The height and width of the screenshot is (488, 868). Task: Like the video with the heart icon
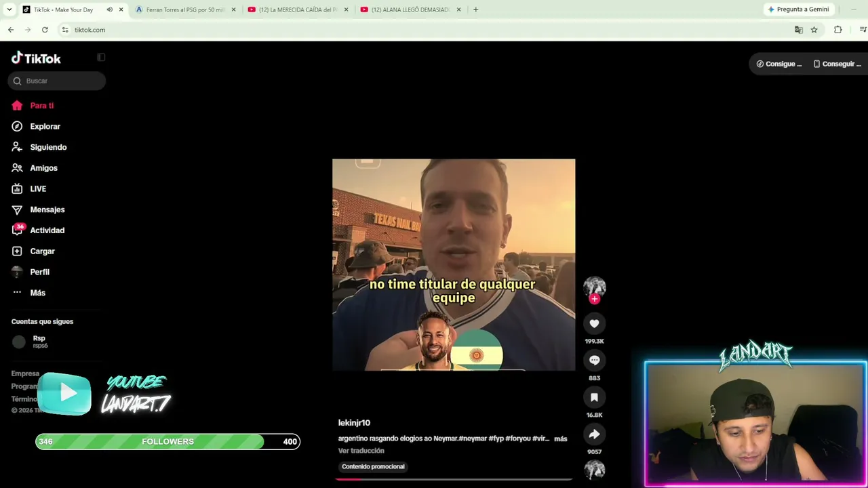pos(594,324)
